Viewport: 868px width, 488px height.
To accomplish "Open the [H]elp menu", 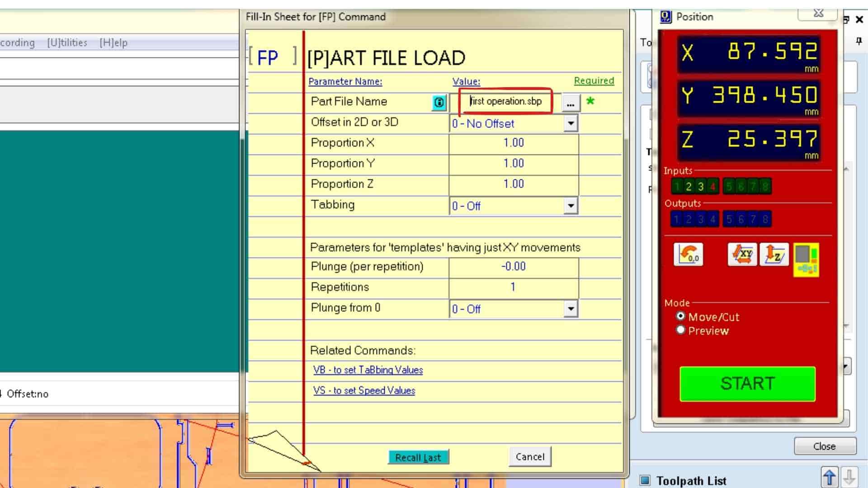I will [x=113, y=42].
